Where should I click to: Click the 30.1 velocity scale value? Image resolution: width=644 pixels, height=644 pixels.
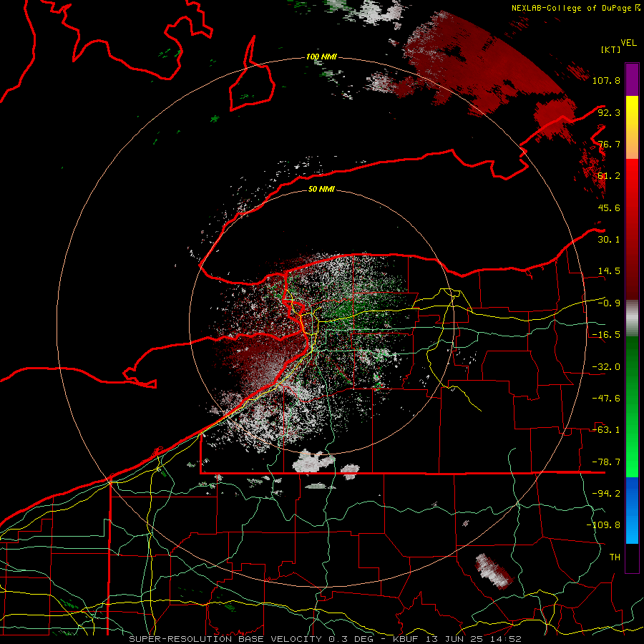pos(609,240)
